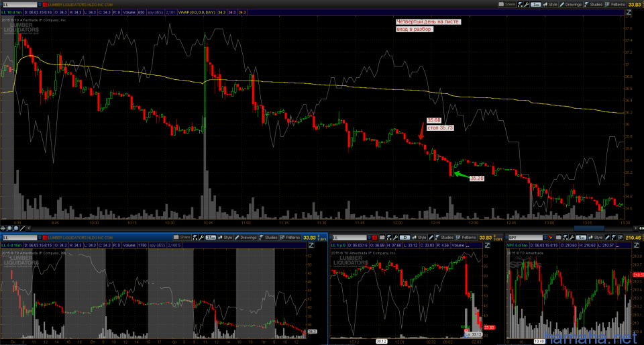Image resolution: width=644 pixels, height=345 pixels.
Task: Click the drawings pencil icon on the daily chart
Action: [431, 238]
